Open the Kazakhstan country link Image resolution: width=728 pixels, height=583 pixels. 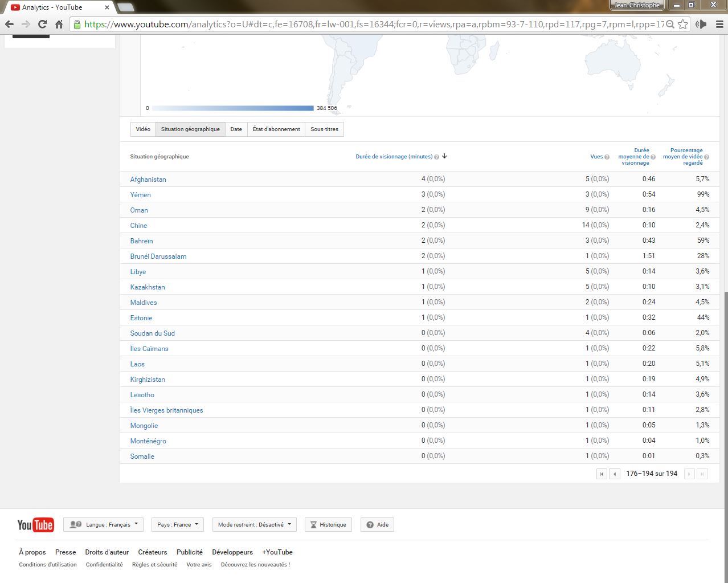click(148, 287)
